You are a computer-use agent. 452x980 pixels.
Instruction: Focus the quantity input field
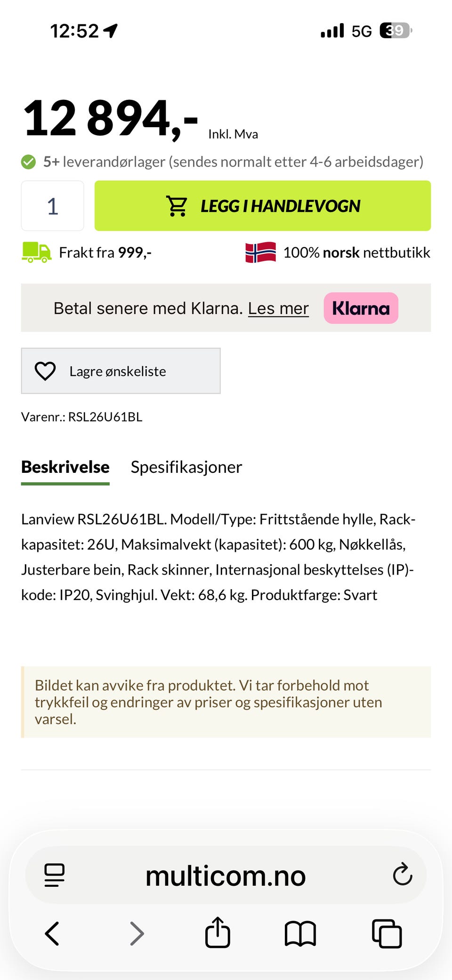53,206
